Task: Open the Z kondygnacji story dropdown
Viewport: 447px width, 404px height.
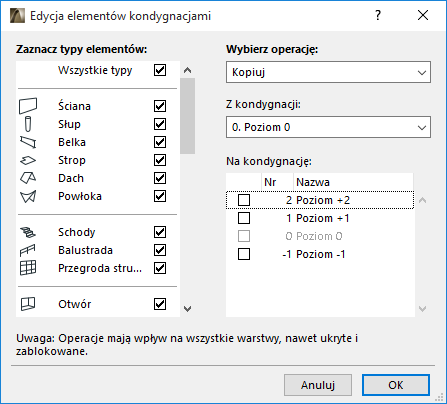Action: [x=328, y=127]
